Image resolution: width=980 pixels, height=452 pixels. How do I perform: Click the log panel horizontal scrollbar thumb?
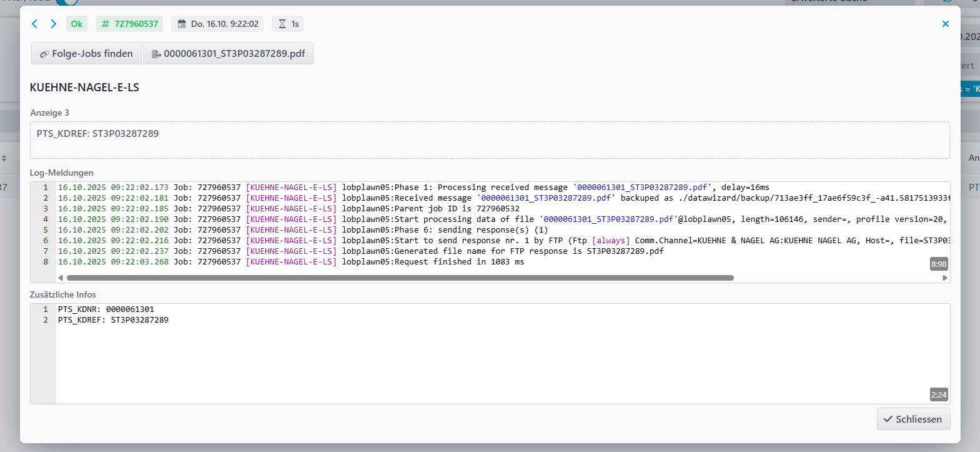(400, 278)
